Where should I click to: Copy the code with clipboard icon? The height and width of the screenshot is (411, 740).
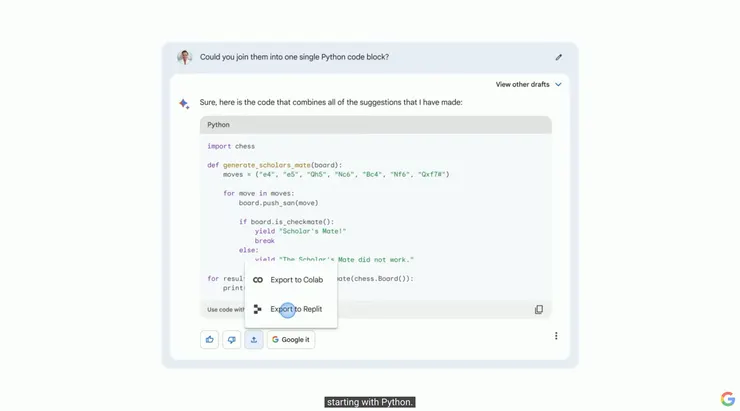coord(538,310)
